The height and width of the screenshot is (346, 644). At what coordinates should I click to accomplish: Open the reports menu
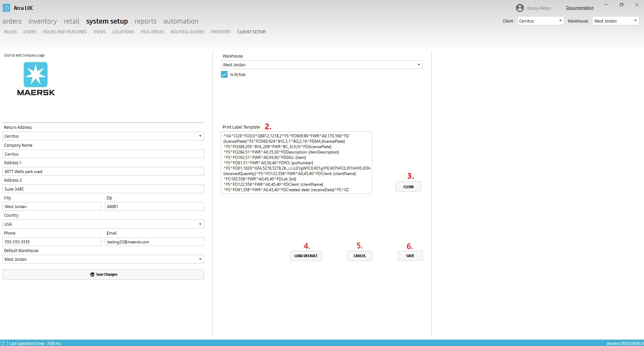(146, 21)
